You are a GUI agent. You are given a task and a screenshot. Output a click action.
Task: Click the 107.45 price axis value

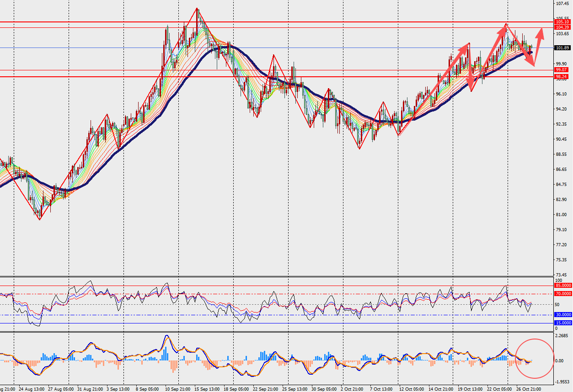562,4
